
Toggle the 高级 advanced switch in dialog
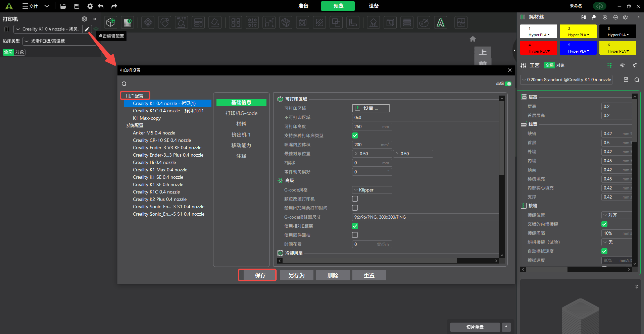(508, 83)
